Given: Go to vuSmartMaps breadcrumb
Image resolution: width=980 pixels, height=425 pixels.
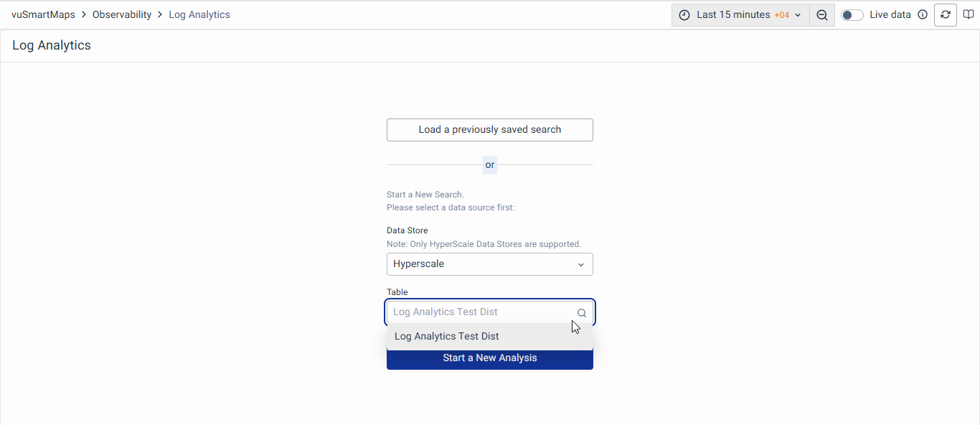Looking at the screenshot, I should click(x=43, y=15).
